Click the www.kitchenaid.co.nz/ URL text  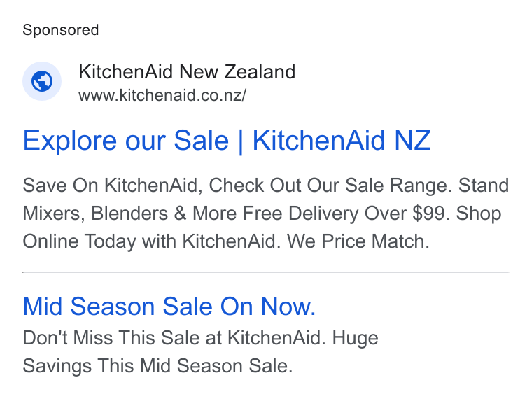[162, 95]
